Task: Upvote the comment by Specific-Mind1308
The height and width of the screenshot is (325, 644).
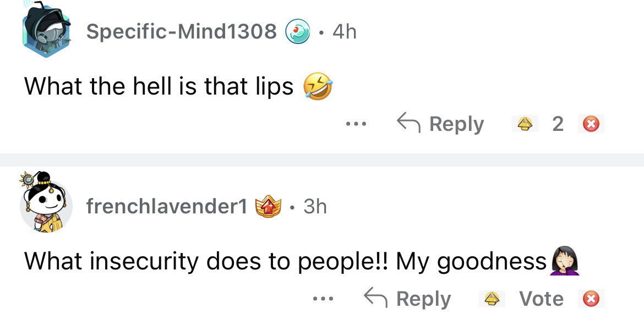Action: coord(525,124)
